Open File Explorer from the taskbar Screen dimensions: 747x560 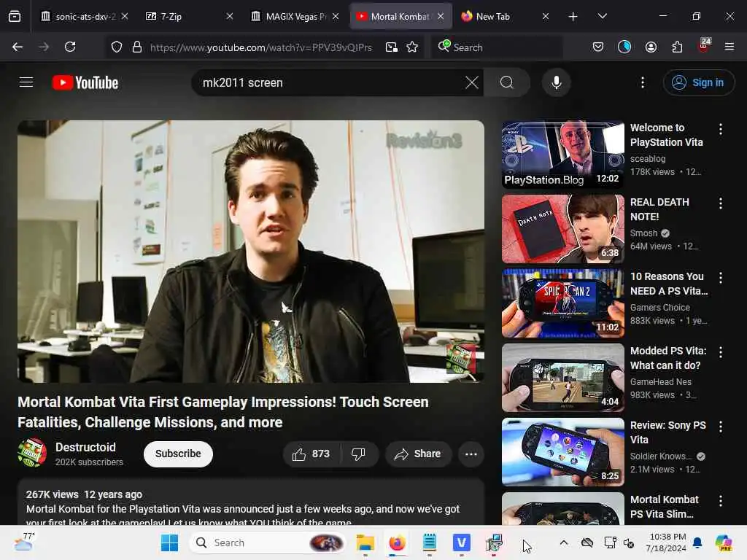365,542
